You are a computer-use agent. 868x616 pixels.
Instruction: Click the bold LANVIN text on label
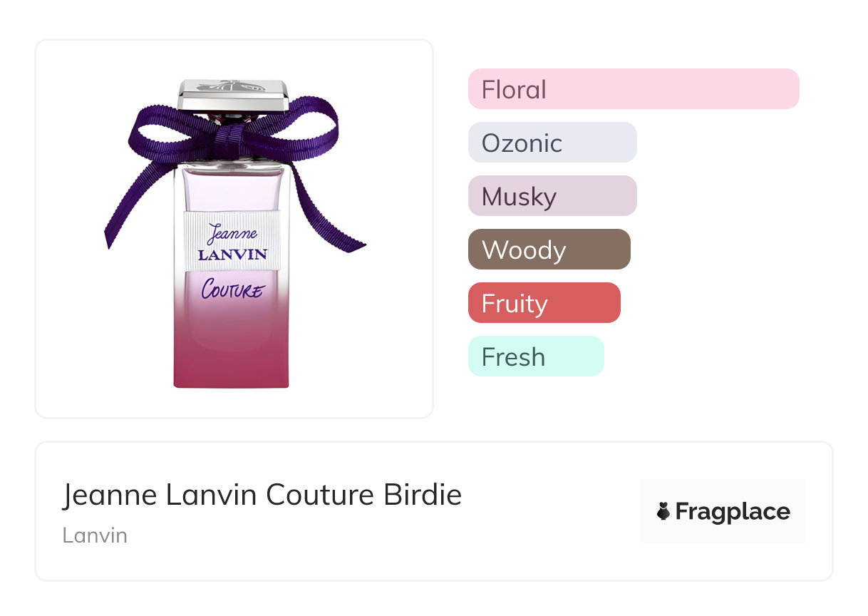232,254
